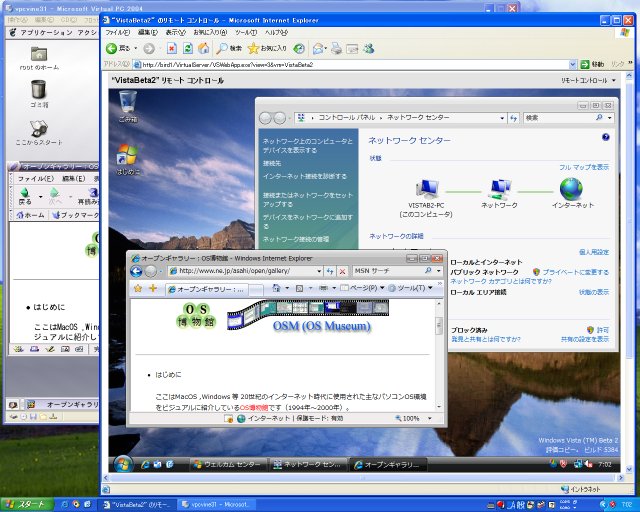Screen dimensions: 640x512
Task: Click Back arrow in Vista IE7 window
Action: point(136,271)
